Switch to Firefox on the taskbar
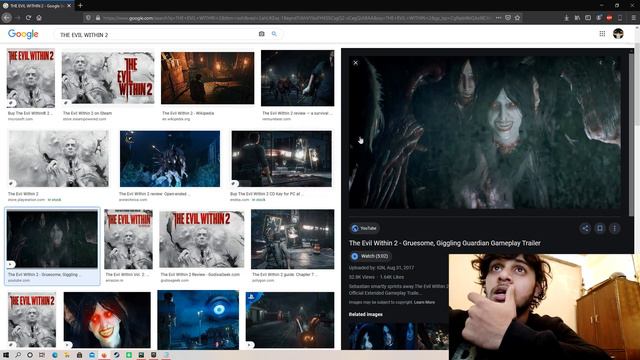Screen dimensions: 640x360 point(104,355)
